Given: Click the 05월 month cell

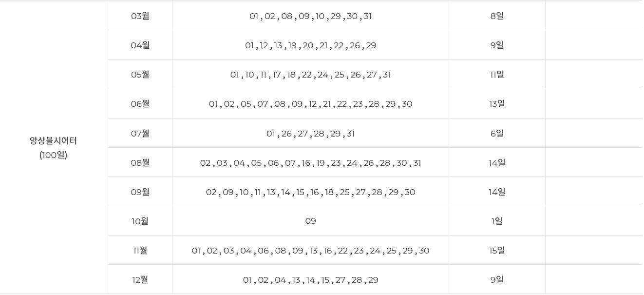Looking at the screenshot, I should pyautogui.click(x=140, y=74).
